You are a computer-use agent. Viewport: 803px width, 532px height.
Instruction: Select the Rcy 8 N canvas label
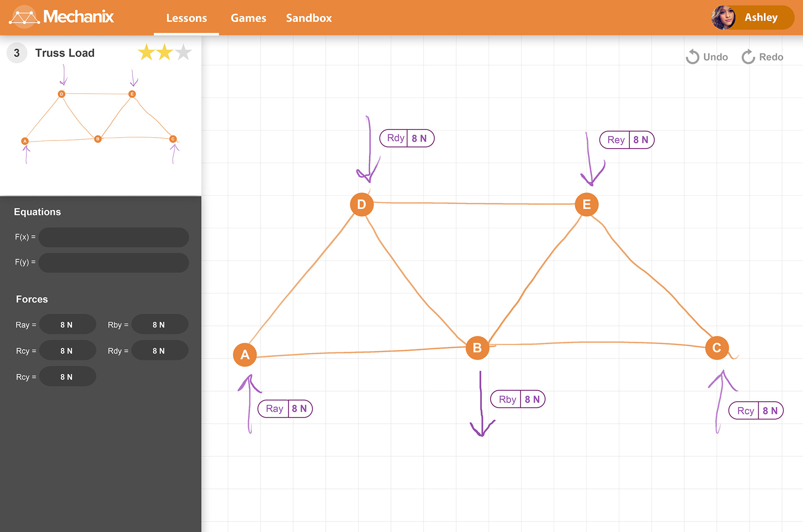click(x=756, y=411)
